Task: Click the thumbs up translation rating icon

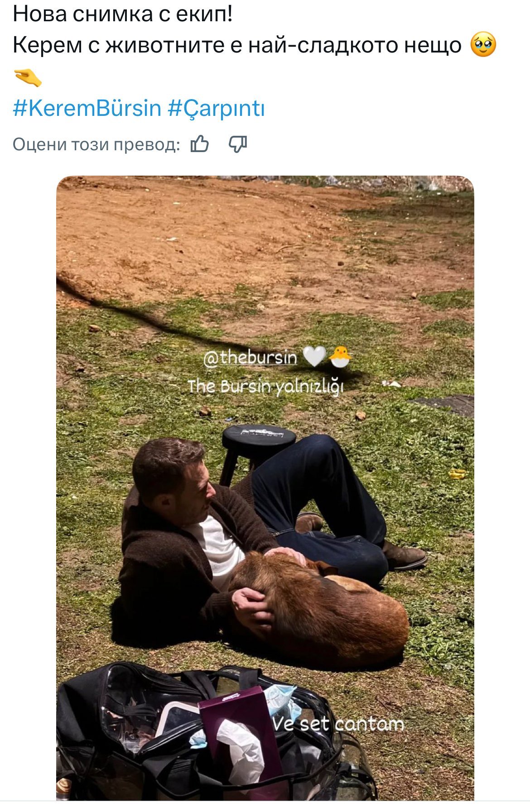Action: click(200, 144)
